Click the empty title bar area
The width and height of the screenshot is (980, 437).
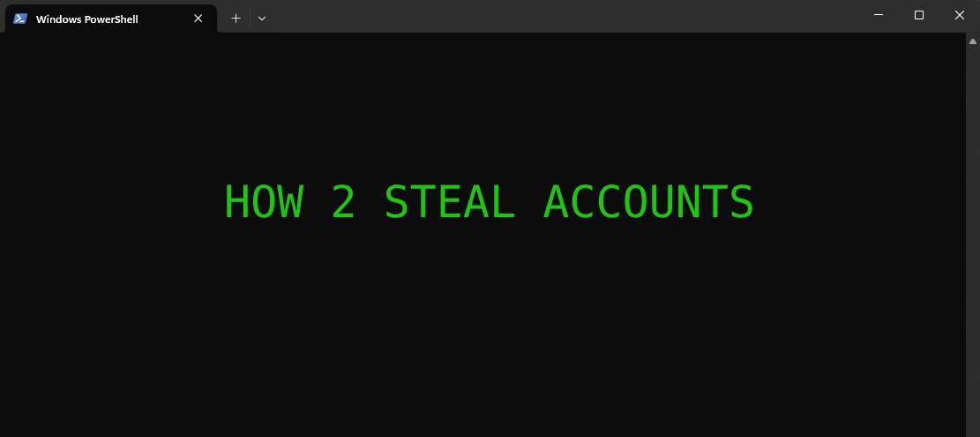point(563,16)
